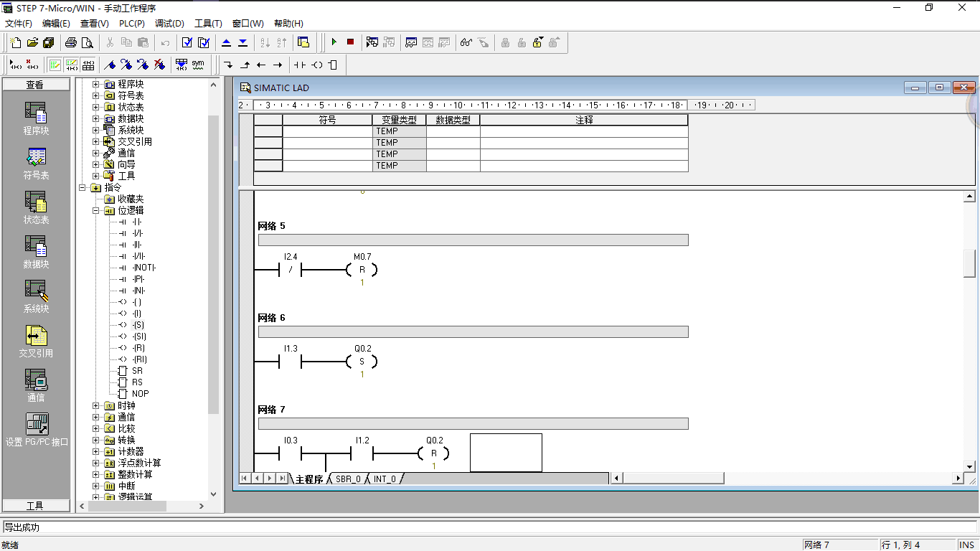Toggle the symbol information table view
980x551 pixels.
click(x=88, y=65)
